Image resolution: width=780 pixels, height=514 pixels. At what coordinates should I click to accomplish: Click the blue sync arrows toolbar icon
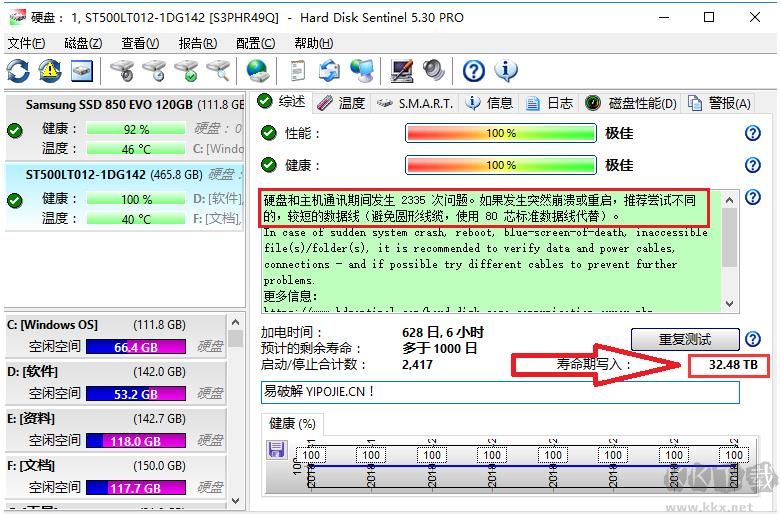(329, 71)
